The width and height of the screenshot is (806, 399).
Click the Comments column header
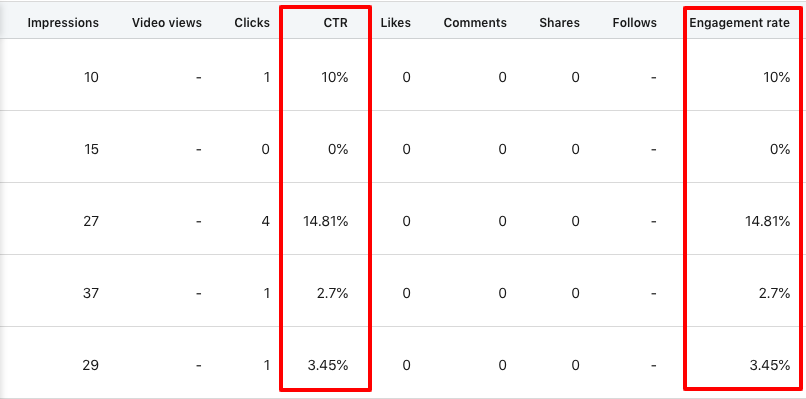475,23
